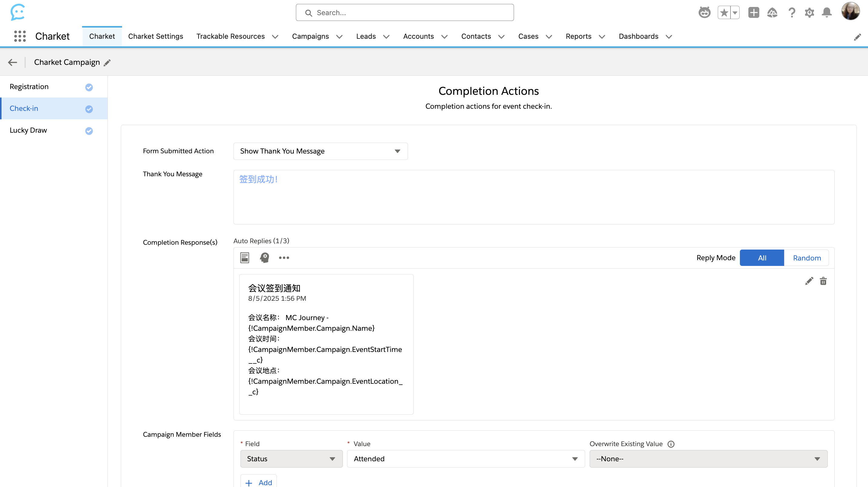
Task: Expand the Value dropdown showing Attended
Action: [466, 459]
